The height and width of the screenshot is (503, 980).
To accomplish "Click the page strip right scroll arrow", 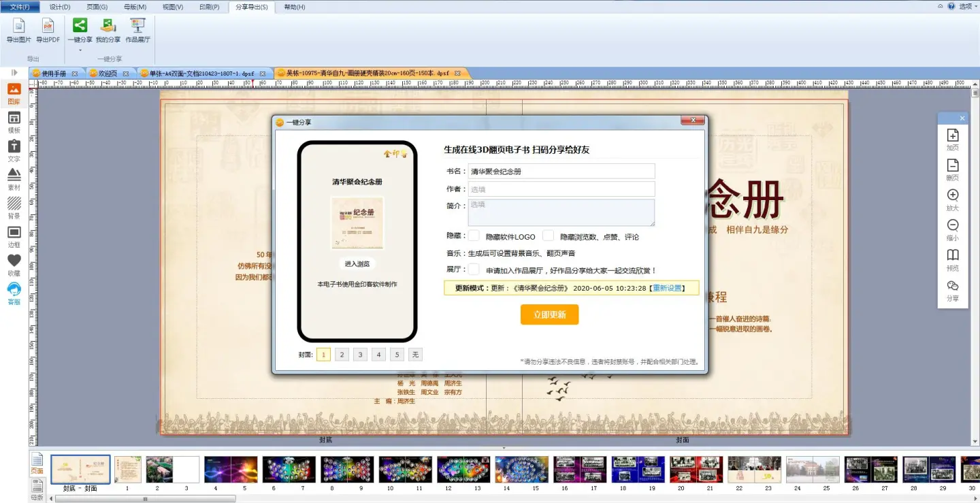I will click(975, 499).
